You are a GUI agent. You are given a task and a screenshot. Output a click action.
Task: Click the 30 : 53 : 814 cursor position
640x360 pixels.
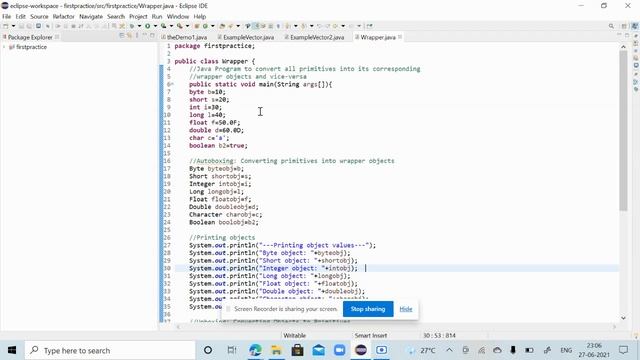(x=439, y=336)
